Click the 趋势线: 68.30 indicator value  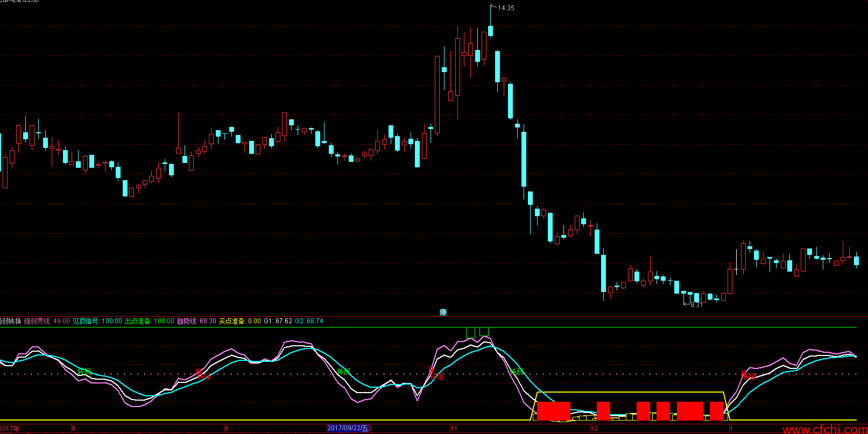pyautogui.click(x=197, y=321)
